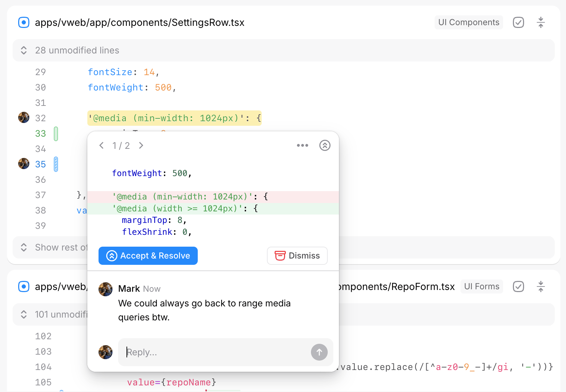This screenshot has height=392, width=566.
Task: Click Mark's avatar beside the comment
Action: (x=106, y=289)
